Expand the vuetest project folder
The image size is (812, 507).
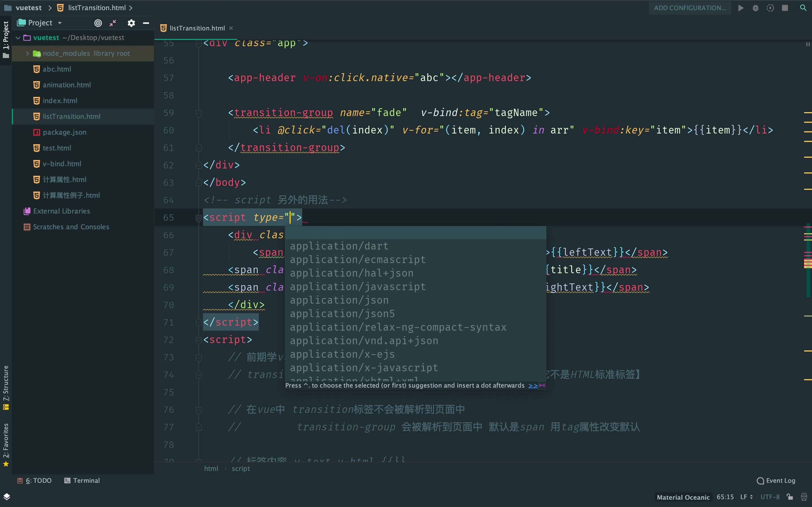(x=17, y=37)
